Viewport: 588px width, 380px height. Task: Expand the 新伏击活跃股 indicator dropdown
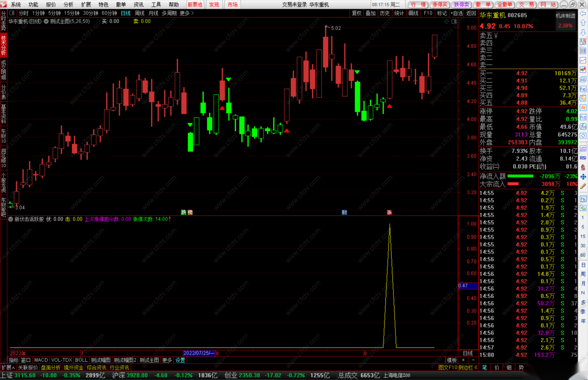click(x=11, y=219)
